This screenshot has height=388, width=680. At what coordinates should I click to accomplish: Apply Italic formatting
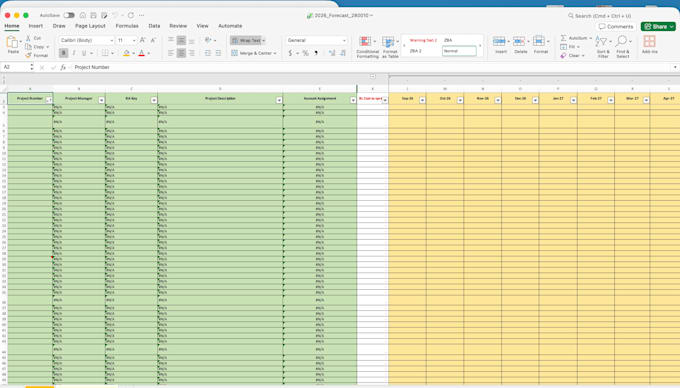point(74,53)
